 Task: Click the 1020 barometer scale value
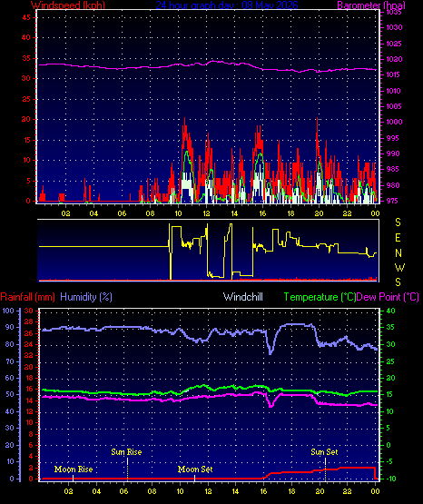(394, 59)
